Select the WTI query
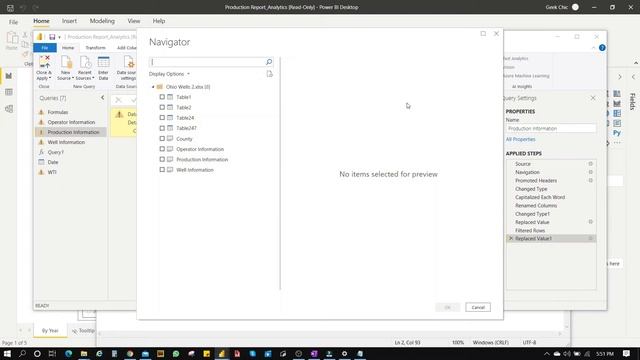Image resolution: width=640 pixels, height=360 pixels. point(52,172)
